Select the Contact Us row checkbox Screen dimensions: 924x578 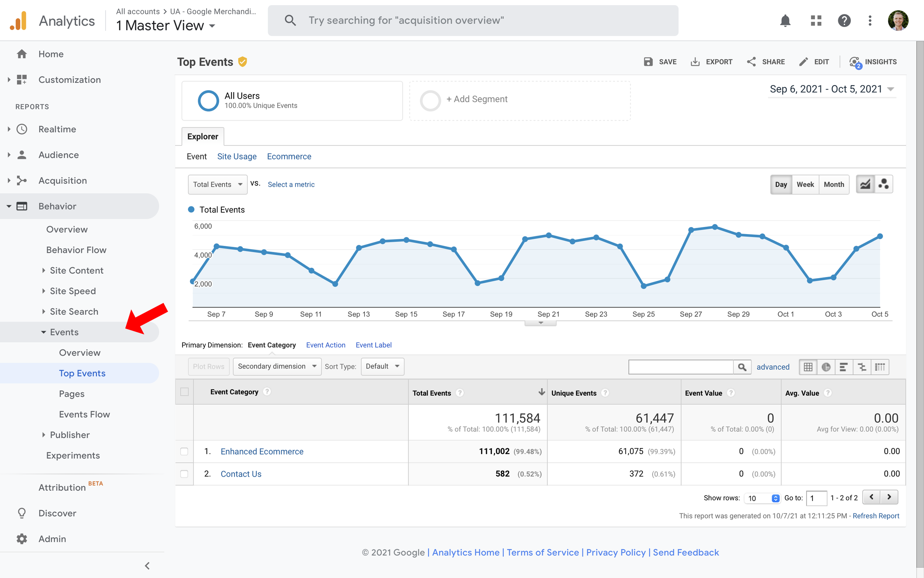tap(184, 474)
